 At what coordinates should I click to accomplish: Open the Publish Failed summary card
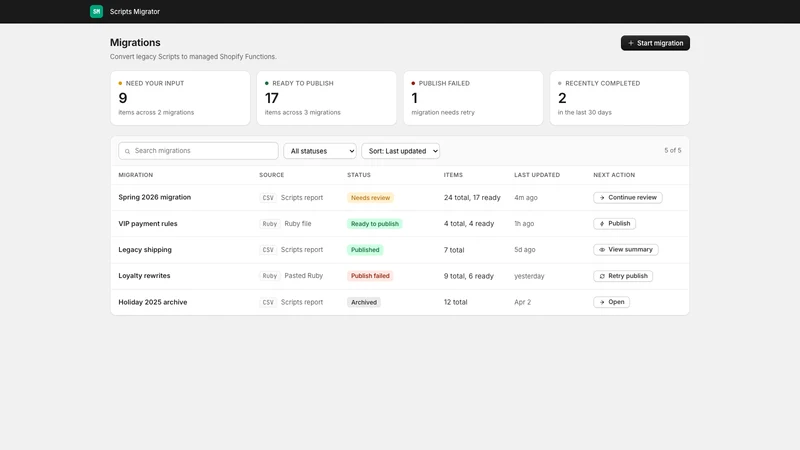tap(473, 98)
